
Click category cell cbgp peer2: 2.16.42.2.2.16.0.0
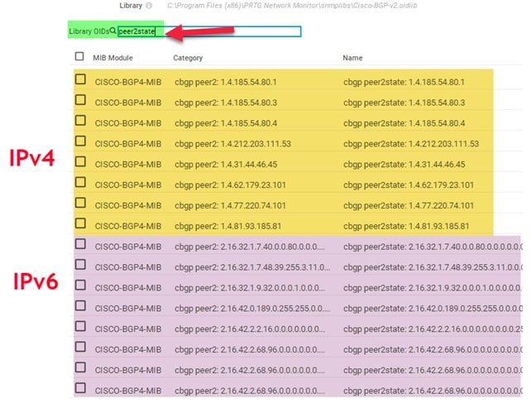[249, 329]
